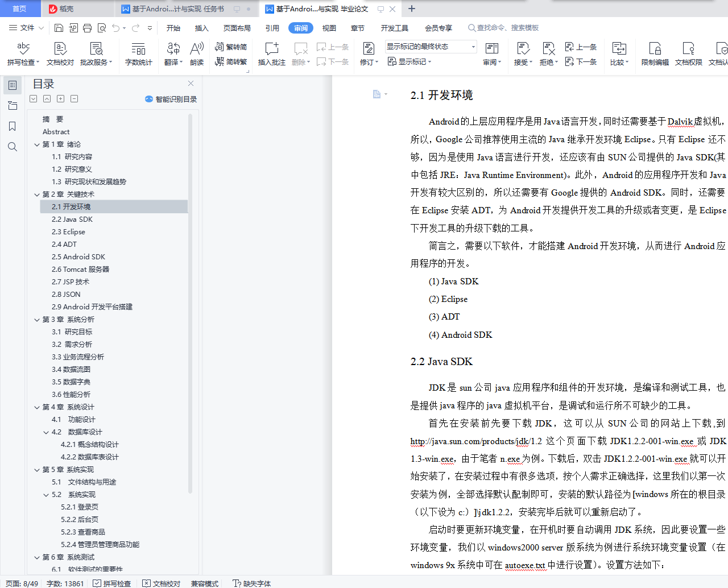728x588 pixels.
Task: Open 文档校对 document proofreading tool
Action: [x=60, y=54]
